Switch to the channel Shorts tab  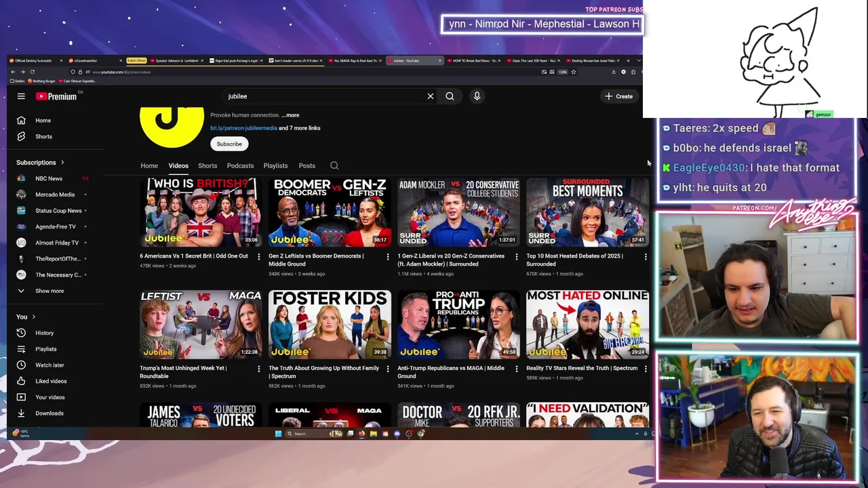(208, 165)
